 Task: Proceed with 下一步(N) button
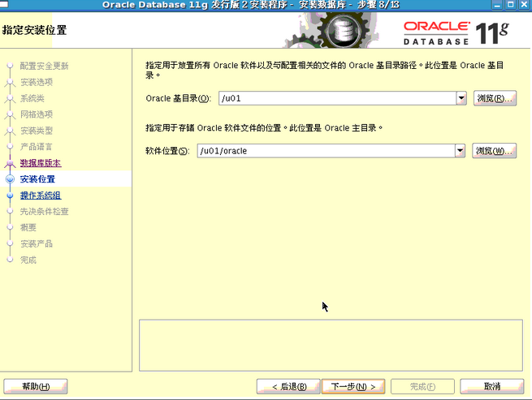(353, 386)
